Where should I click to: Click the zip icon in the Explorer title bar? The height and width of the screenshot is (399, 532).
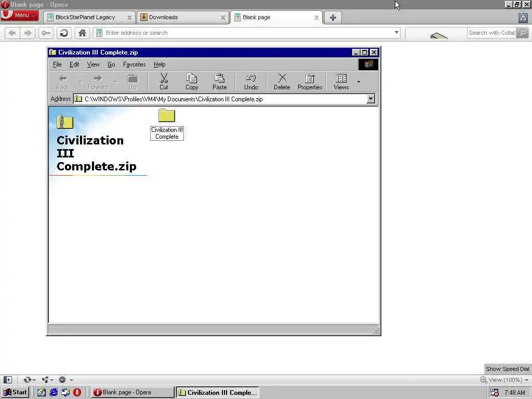pos(52,52)
